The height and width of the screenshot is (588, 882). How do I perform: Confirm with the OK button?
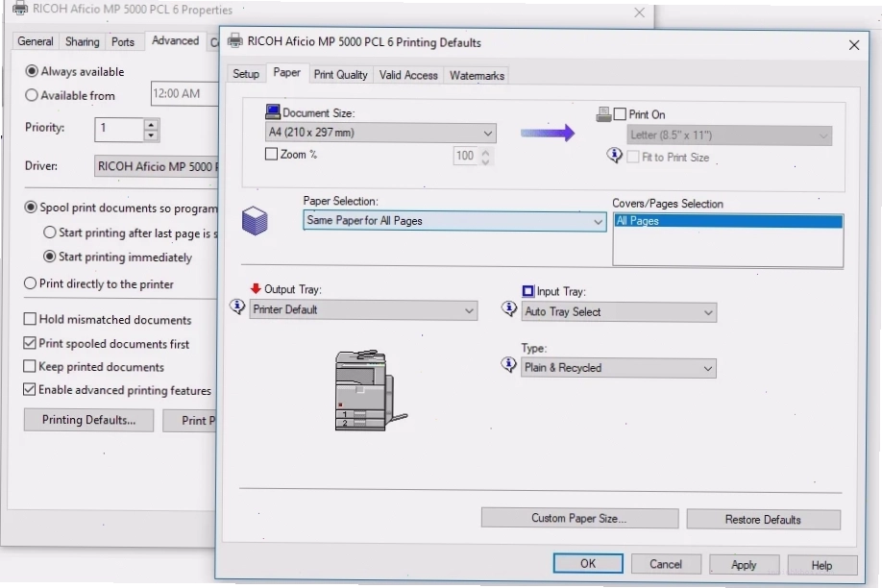coord(588,563)
